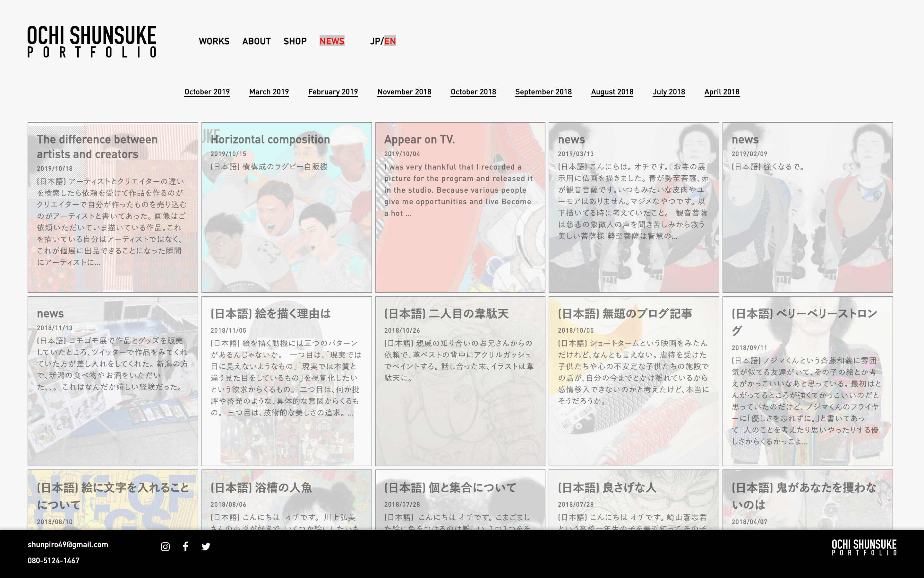The image size is (924, 578).
Task: Open 'The difference between artists and creators' post
Action: coord(113,207)
